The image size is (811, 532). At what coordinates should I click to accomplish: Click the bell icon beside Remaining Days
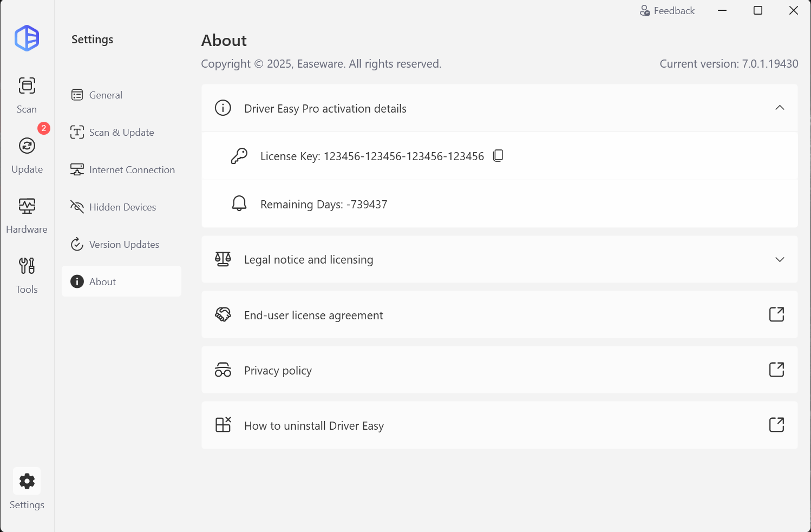click(x=239, y=203)
